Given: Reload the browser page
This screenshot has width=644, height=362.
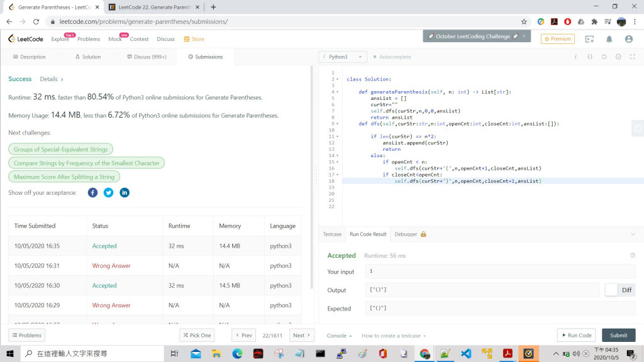Looking at the screenshot, I should click(x=36, y=22).
